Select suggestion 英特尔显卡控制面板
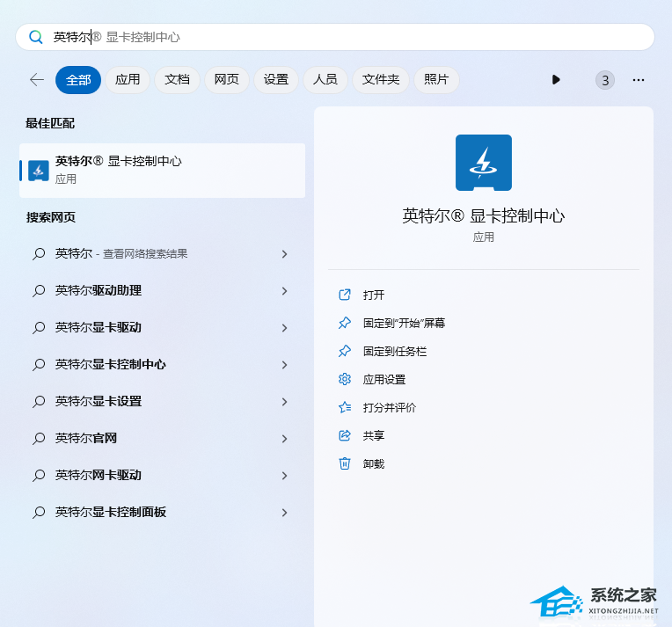Viewport: 672px width, 627px height. (x=163, y=512)
